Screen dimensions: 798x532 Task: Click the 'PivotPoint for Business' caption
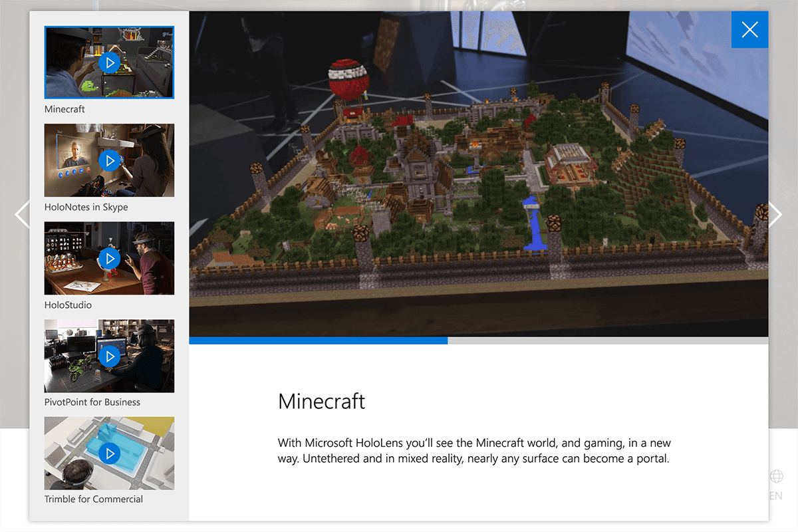pyautogui.click(x=92, y=402)
